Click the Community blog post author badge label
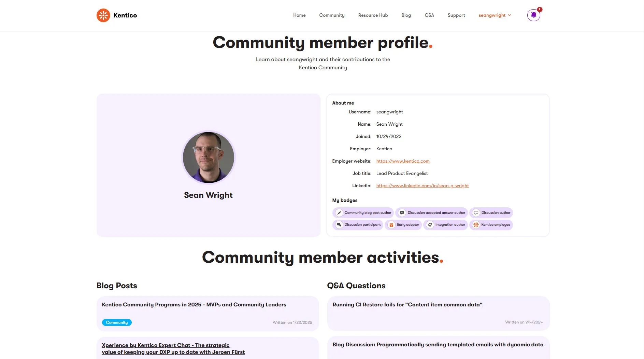 [x=368, y=213]
